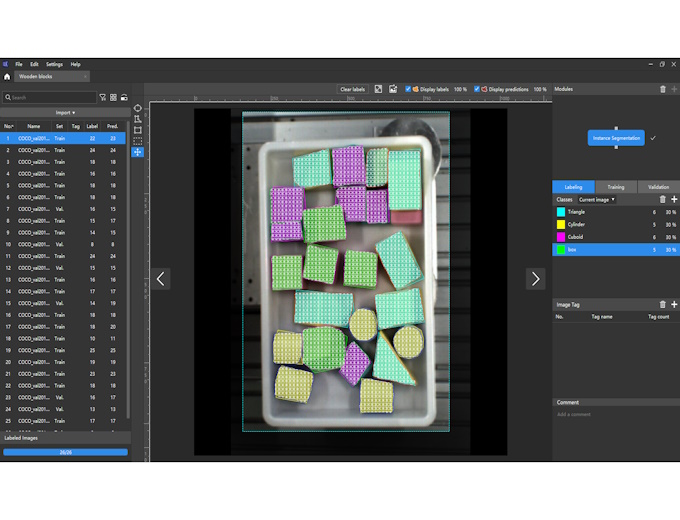Add a new module with plus icon
Image resolution: width=680 pixels, height=520 pixels.
(x=674, y=89)
